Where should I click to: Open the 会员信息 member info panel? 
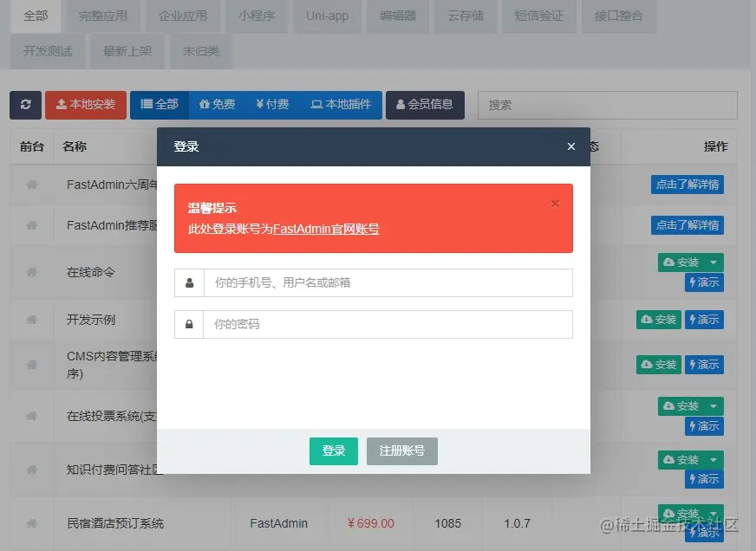(425, 104)
